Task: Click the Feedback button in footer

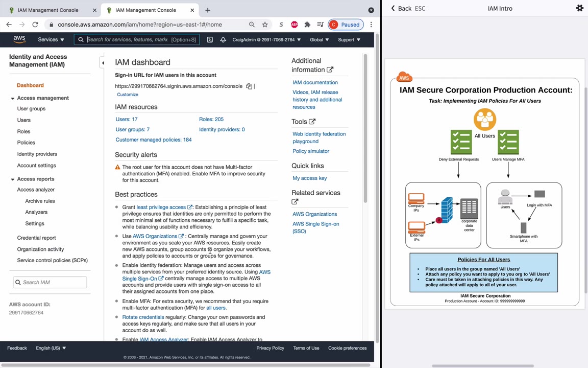Action: (x=17, y=348)
